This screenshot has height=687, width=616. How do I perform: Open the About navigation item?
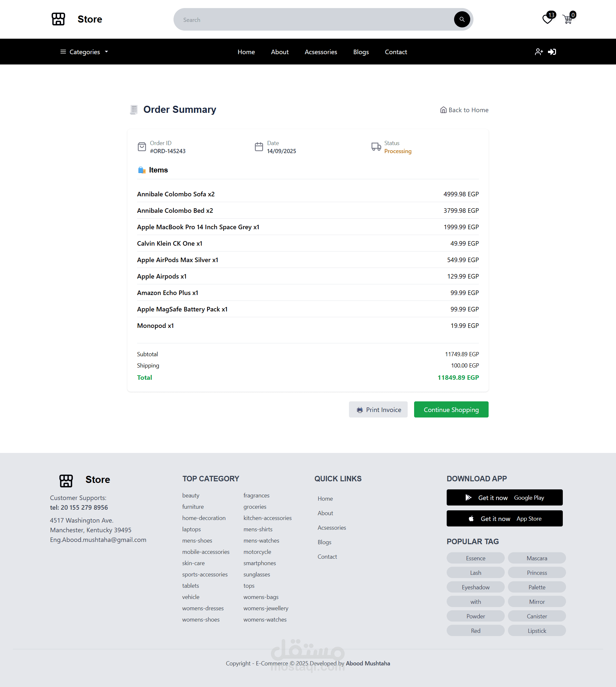coord(280,52)
